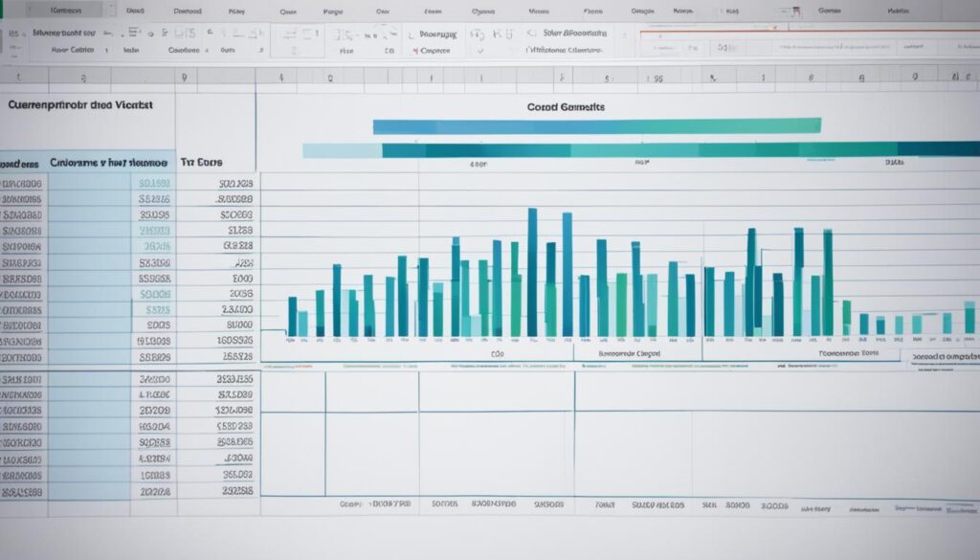
Task: Click the BIS formatting icons in the ribbon
Action: (x=184, y=33)
